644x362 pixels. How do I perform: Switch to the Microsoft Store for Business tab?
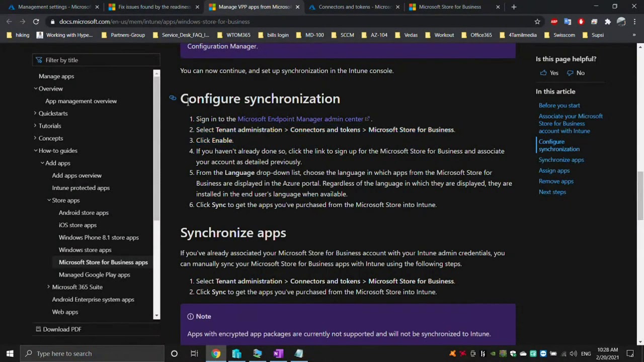pos(454,7)
